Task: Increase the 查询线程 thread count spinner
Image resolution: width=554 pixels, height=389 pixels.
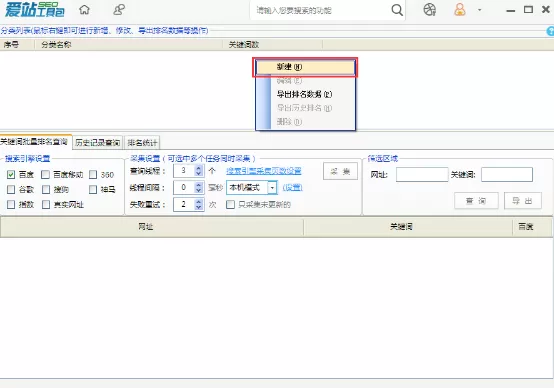Action: (x=199, y=168)
